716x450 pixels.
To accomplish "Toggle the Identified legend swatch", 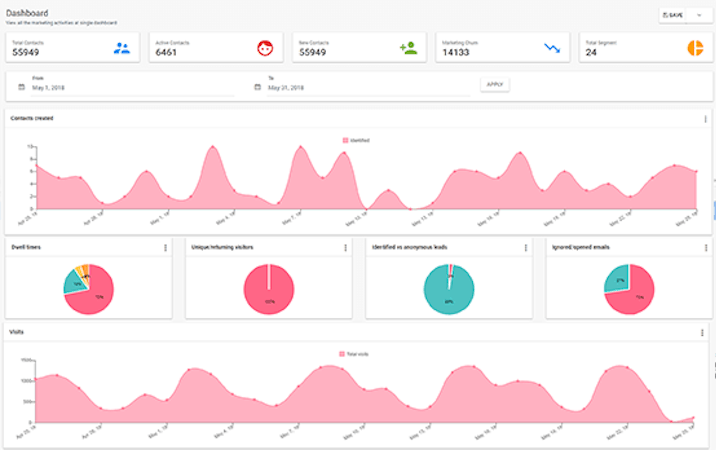I will coord(345,140).
